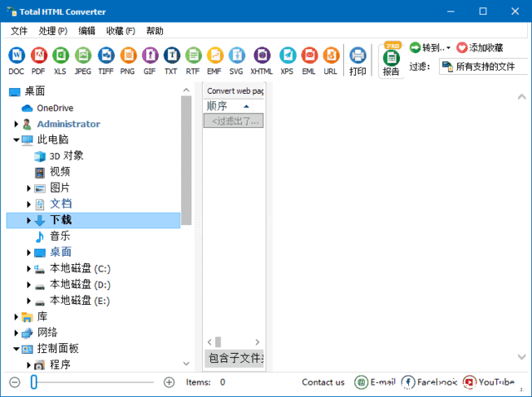
Task: Expand the 程序 node
Action: tap(29, 365)
